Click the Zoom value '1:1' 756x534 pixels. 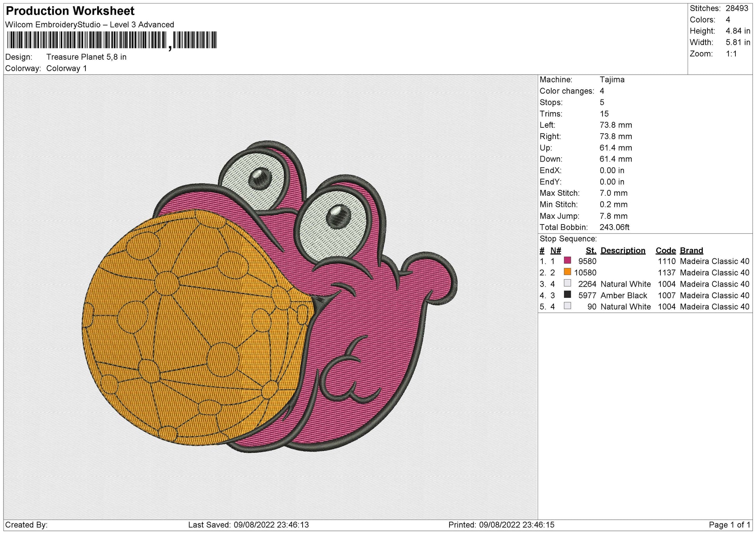click(732, 54)
